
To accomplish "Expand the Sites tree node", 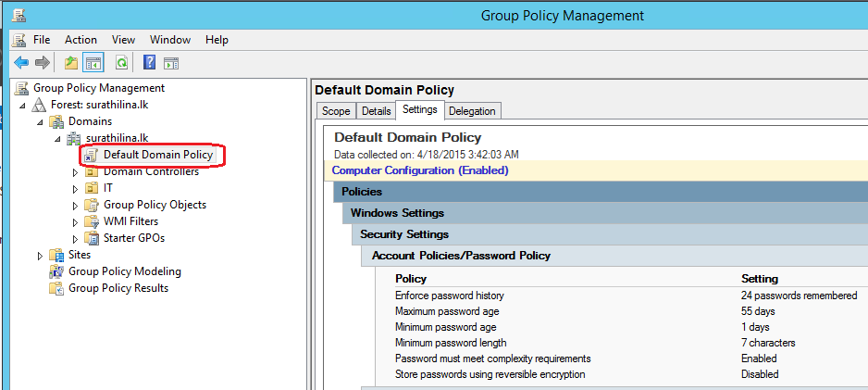I will (x=40, y=256).
